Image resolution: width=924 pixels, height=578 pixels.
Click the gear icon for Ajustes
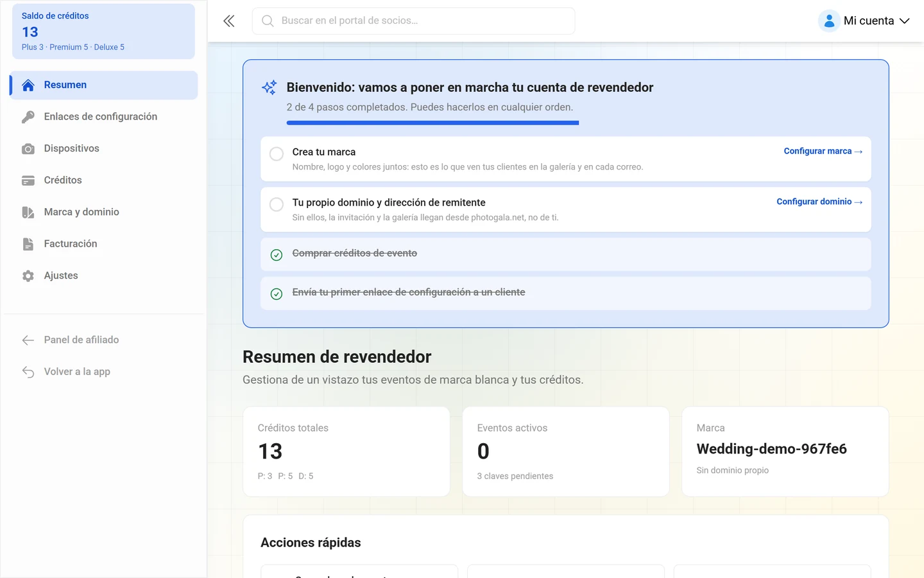[x=28, y=276]
